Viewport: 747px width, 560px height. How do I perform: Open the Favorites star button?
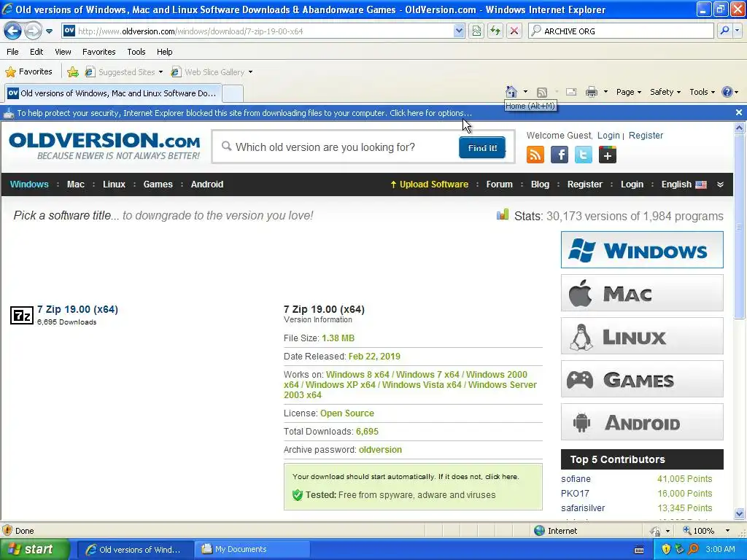(x=28, y=72)
